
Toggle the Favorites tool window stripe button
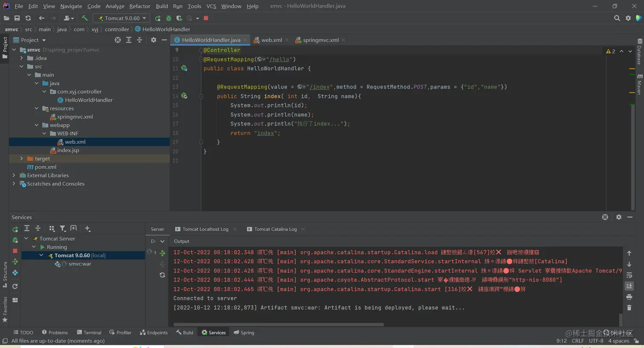(5, 310)
